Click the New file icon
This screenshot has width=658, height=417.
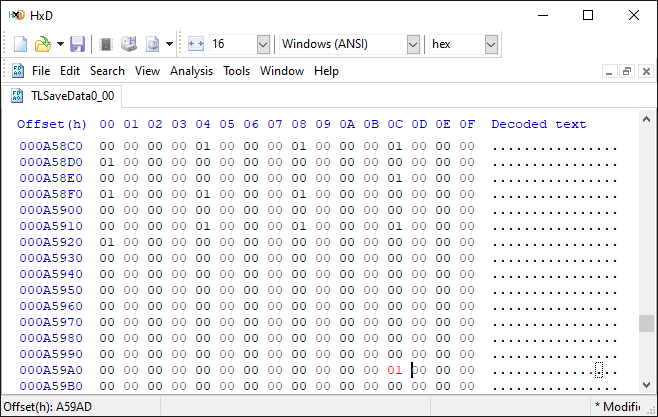point(20,44)
